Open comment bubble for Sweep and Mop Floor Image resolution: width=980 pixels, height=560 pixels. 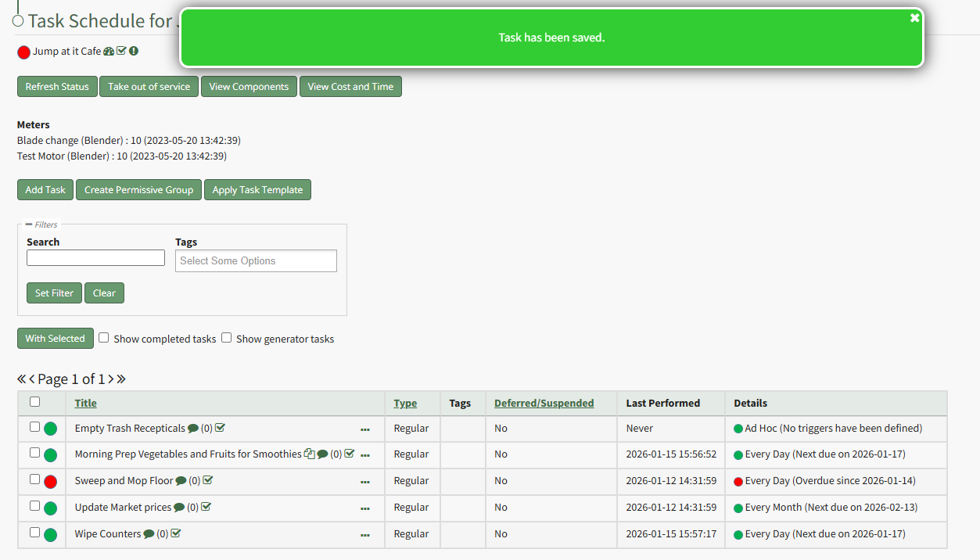[x=181, y=481]
